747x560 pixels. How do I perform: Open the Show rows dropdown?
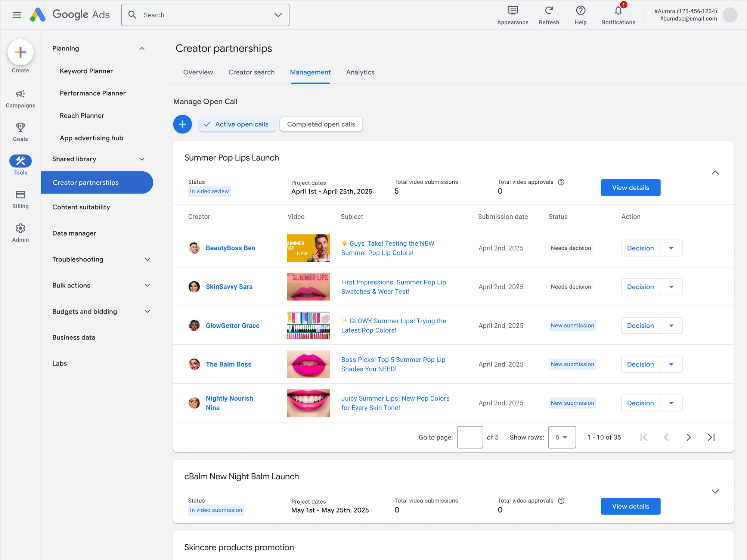562,437
